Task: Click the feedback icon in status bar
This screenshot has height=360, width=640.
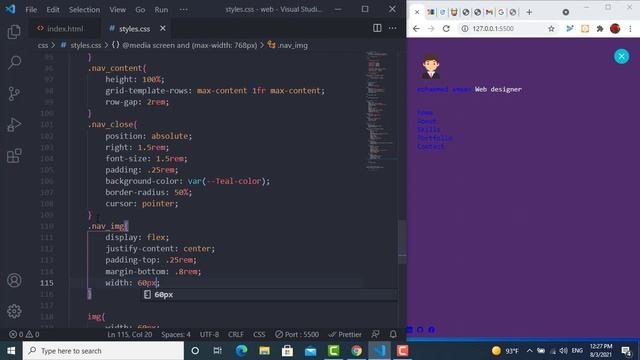Action: pyautogui.click(x=376, y=334)
